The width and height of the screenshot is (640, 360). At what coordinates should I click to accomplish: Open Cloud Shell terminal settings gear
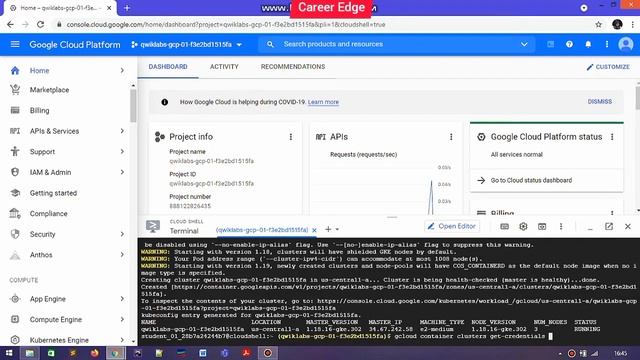523,226
